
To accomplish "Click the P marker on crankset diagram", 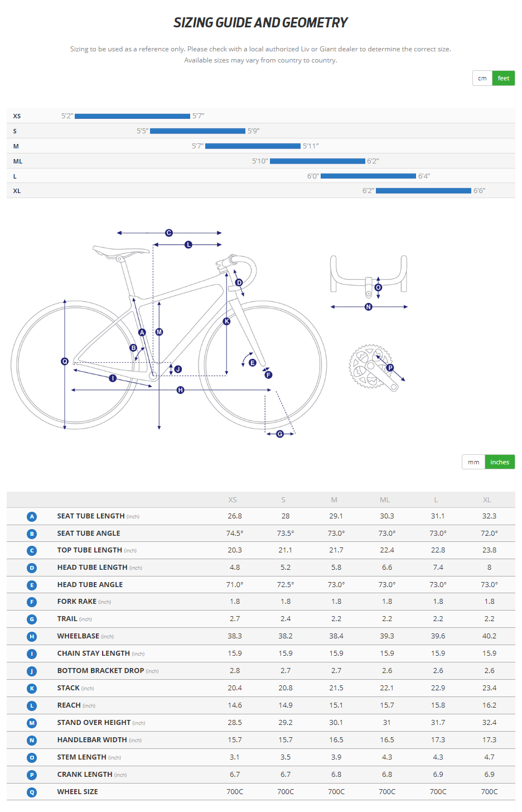I will point(390,368).
